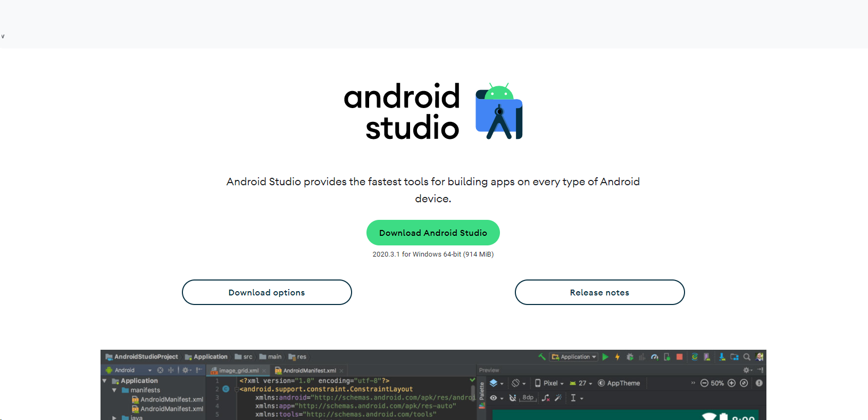Click the 8dp default margins field

click(528, 398)
